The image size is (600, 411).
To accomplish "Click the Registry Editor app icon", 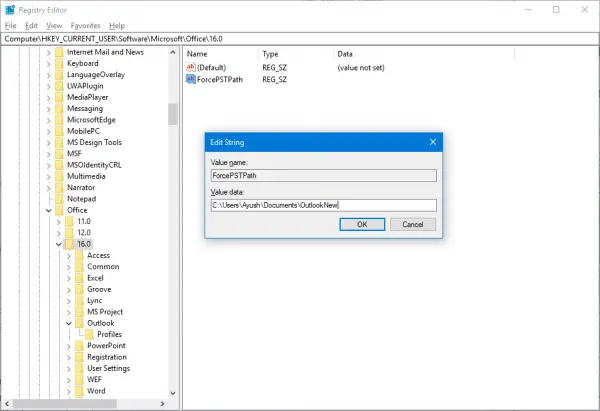I will coord(10,10).
